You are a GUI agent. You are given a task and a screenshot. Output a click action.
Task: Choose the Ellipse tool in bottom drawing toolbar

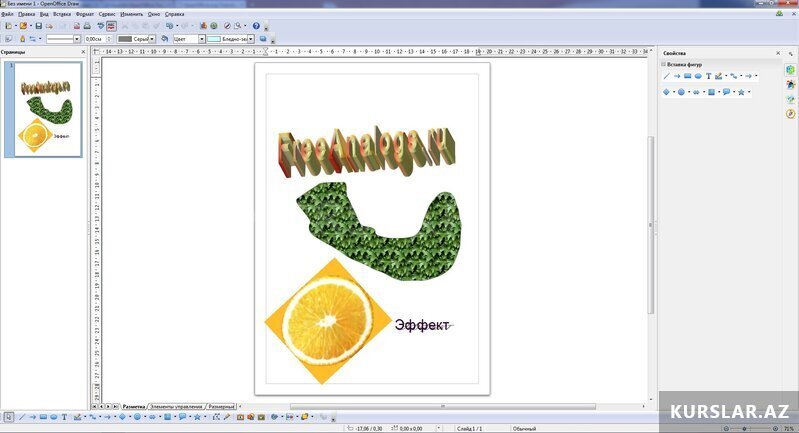(x=53, y=417)
